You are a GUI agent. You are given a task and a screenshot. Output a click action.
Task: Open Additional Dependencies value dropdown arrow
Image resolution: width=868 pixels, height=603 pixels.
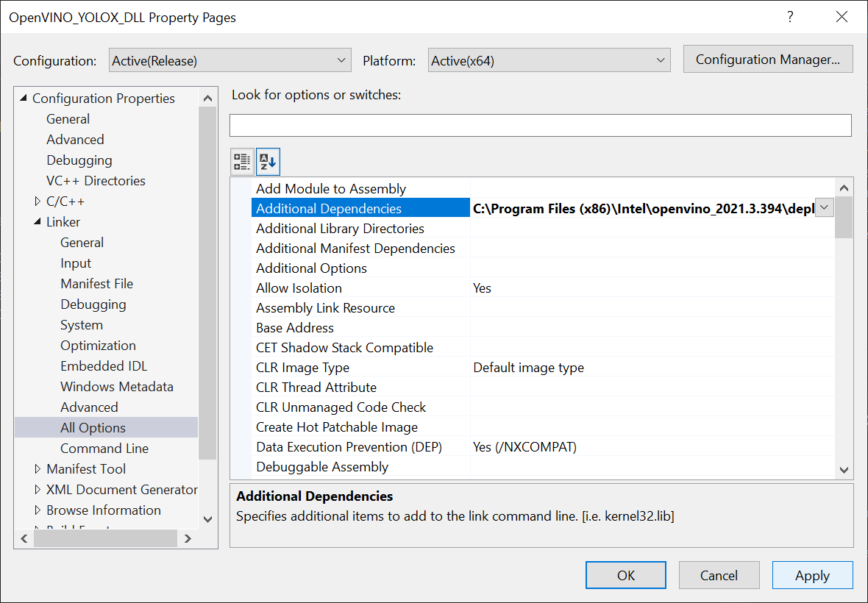(x=825, y=208)
